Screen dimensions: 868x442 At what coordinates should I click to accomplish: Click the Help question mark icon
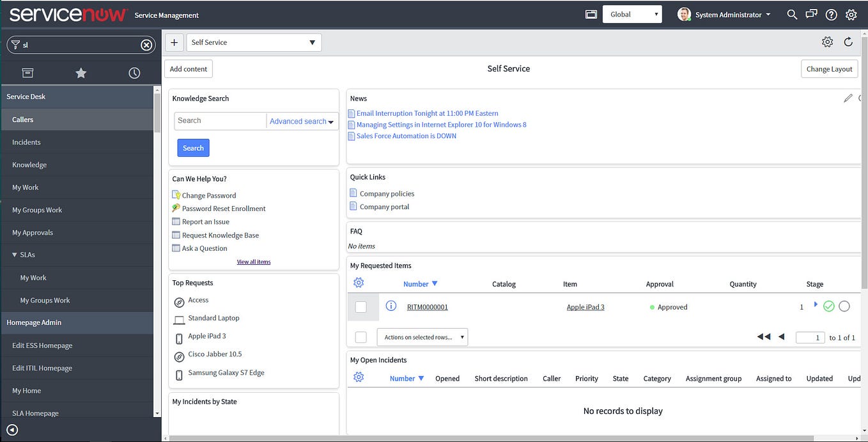(831, 14)
